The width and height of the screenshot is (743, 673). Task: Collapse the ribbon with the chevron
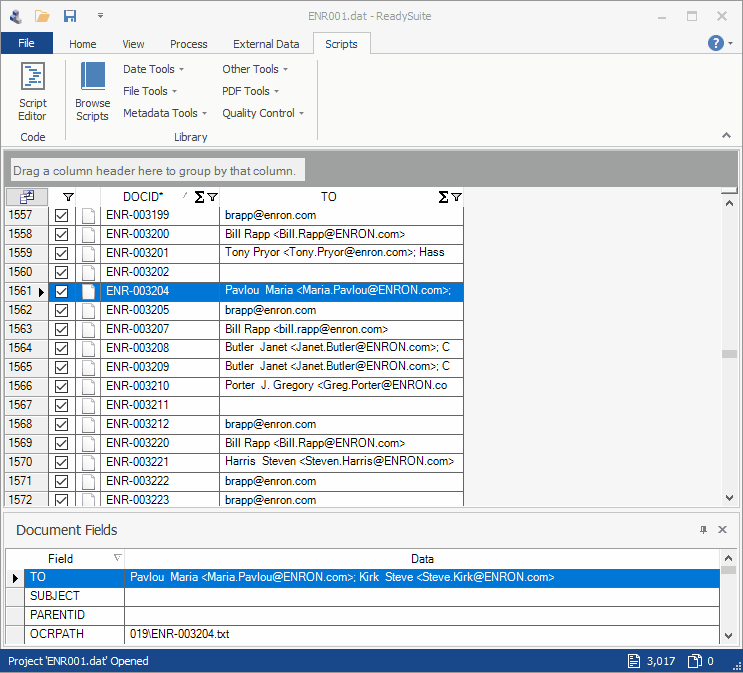pyautogui.click(x=726, y=136)
